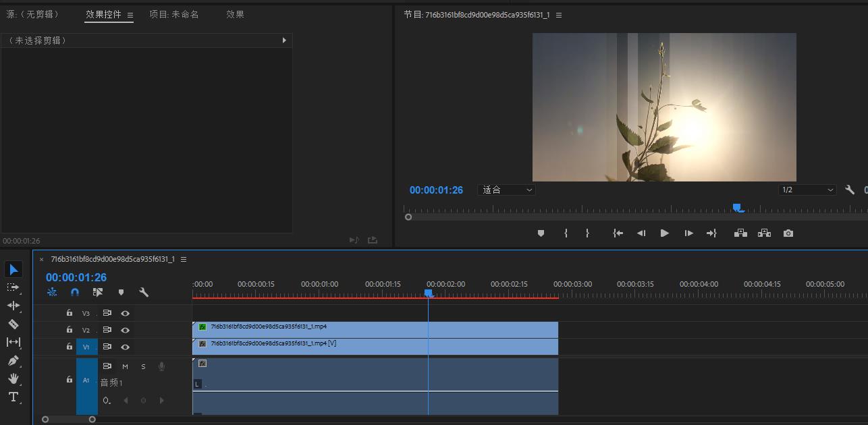868x425 pixels.
Task: Select the Hand tool
Action: [13, 378]
